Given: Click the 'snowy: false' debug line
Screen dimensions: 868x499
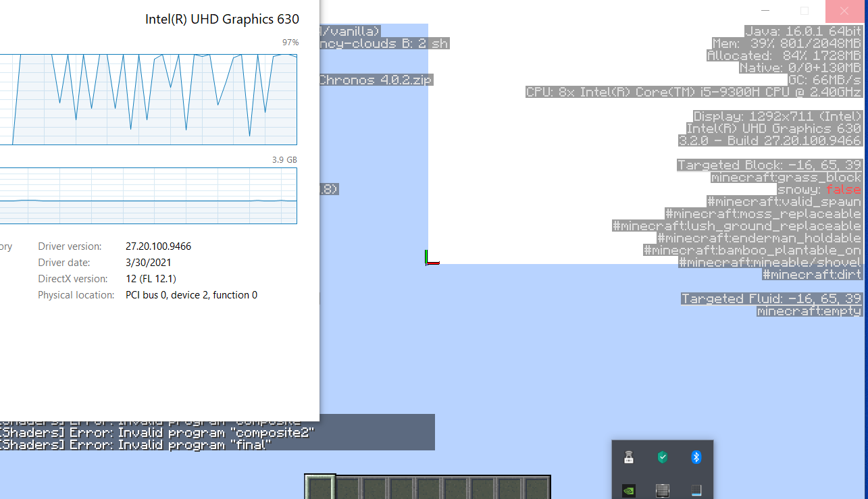Looking at the screenshot, I should pyautogui.click(x=819, y=189).
